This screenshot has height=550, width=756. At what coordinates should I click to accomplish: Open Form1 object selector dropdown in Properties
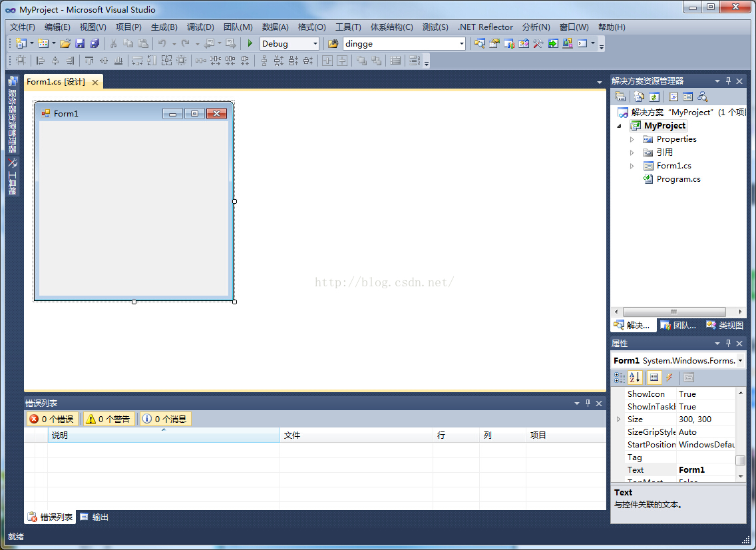pos(740,361)
